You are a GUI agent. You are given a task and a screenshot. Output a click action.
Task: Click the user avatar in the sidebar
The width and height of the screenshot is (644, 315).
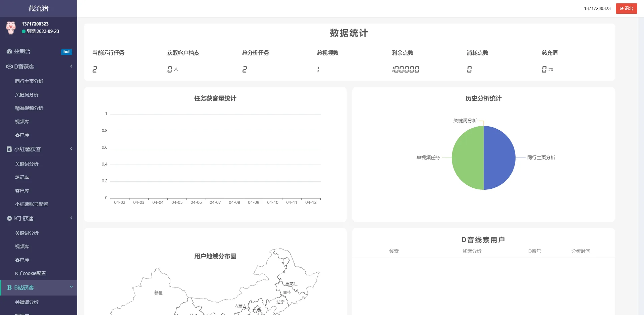(10, 28)
